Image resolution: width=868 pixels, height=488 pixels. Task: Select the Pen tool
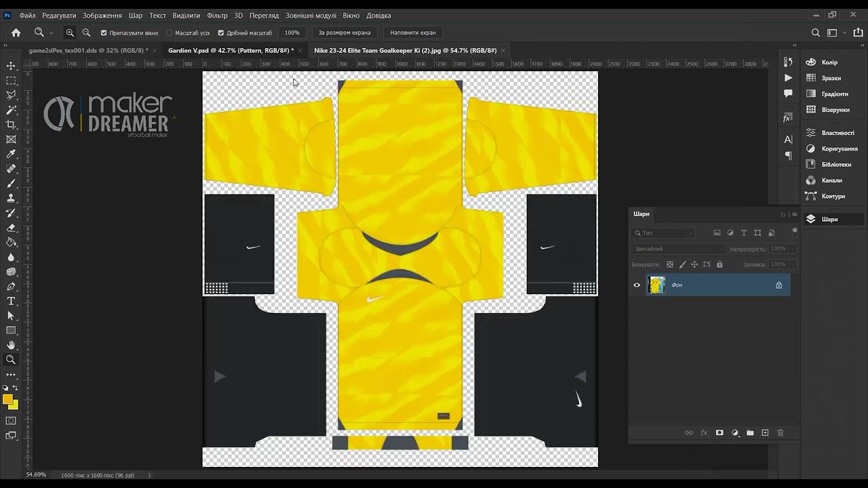tap(11, 286)
